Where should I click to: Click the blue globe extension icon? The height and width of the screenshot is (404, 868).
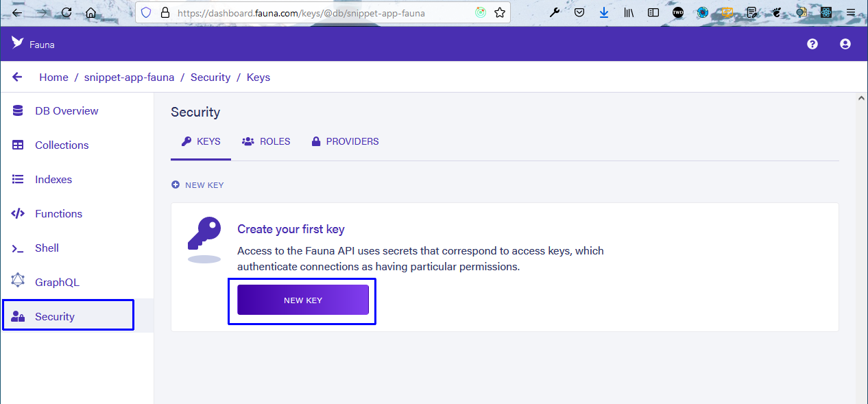point(703,12)
